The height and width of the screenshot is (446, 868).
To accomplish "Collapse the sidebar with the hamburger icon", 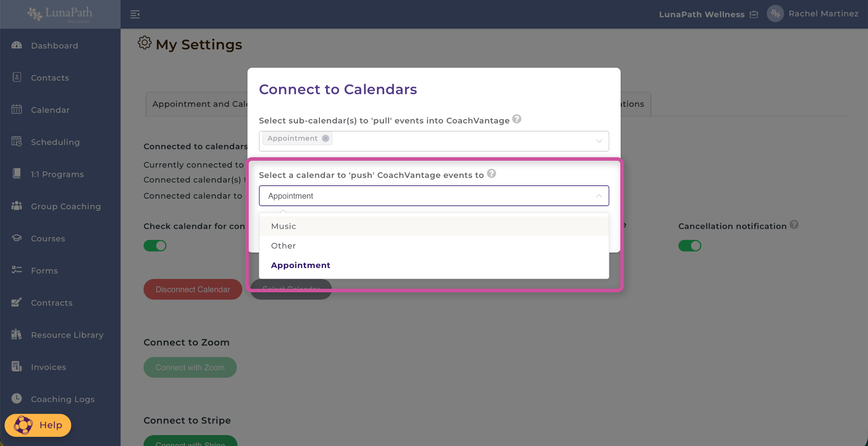I will (x=135, y=14).
